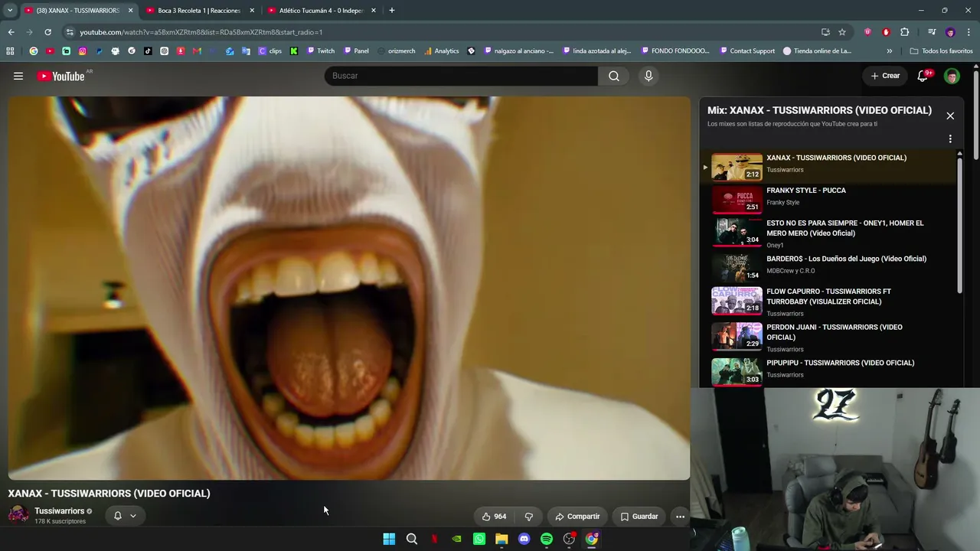Open Chrome media controls
This screenshot has height=551, width=980.
pos(932,32)
